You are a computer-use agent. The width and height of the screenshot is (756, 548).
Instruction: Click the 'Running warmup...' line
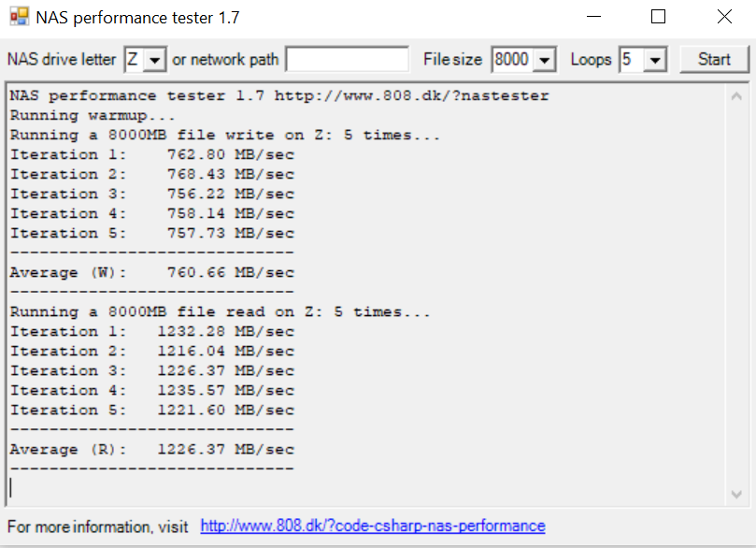[93, 116]
